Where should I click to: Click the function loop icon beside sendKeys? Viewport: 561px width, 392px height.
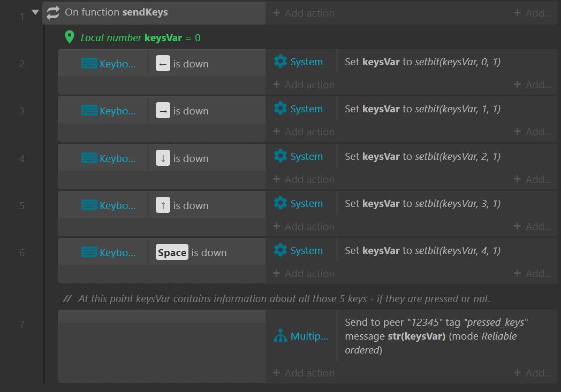(x=53, y=12)
